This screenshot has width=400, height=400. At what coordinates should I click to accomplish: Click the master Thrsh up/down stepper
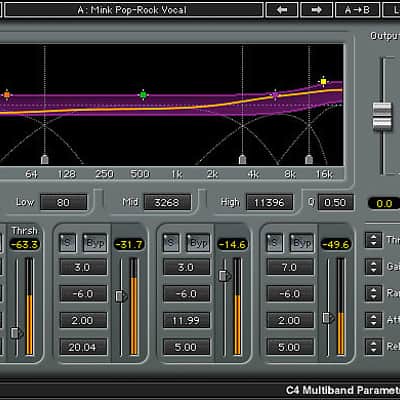[x=373, y=240]
